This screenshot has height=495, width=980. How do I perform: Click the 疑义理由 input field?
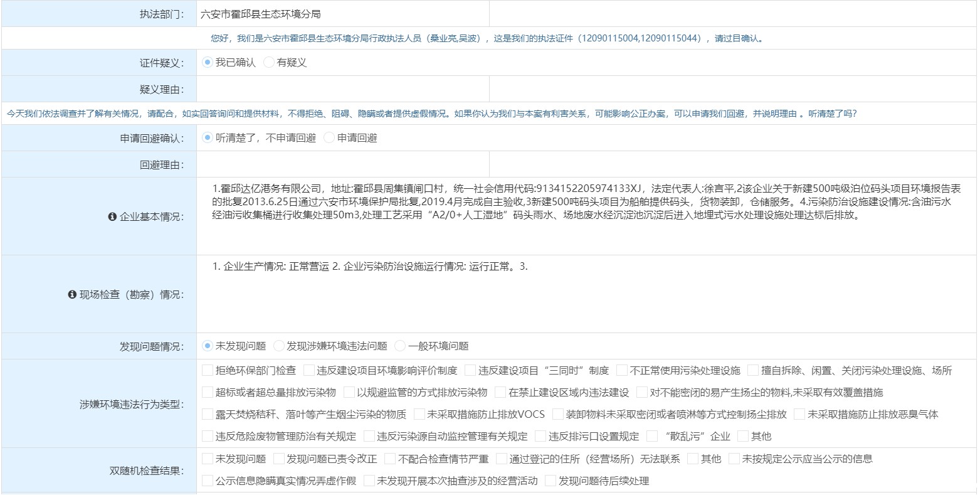coord(342,89)
